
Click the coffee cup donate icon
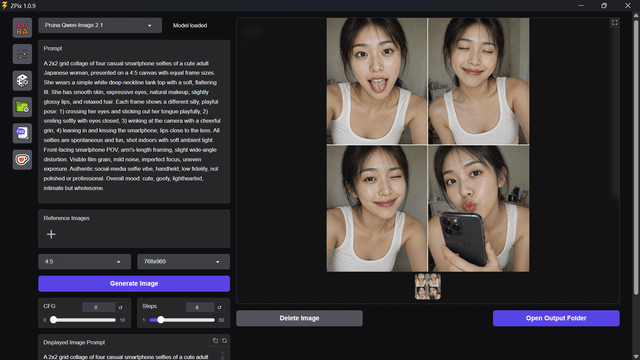[x=22, y=160]
